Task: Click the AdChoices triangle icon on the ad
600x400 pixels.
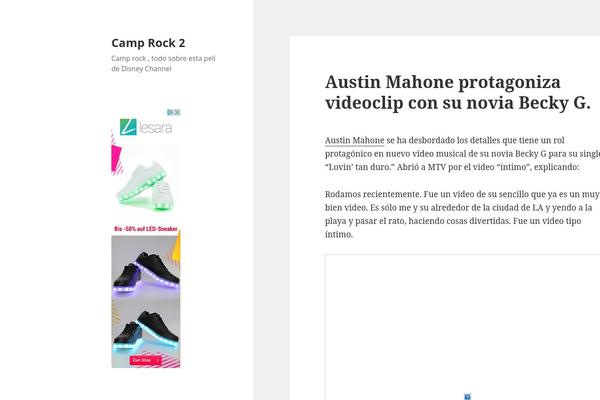Action: pyautogui.click(x=171, y=112)
